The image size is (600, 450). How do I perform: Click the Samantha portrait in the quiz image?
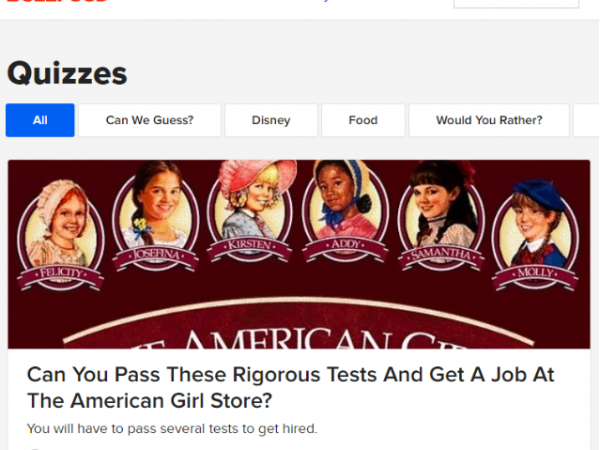coord(441,215)
